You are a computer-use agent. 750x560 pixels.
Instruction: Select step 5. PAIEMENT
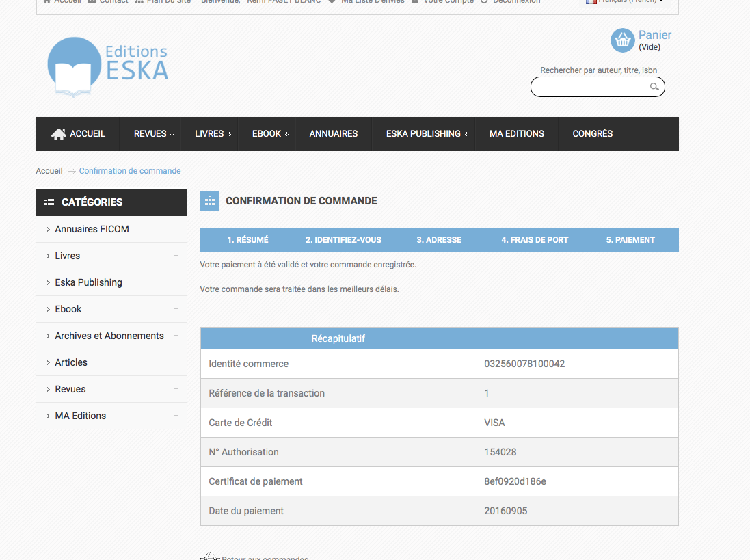pyautogui.click(x=630, y=240)
